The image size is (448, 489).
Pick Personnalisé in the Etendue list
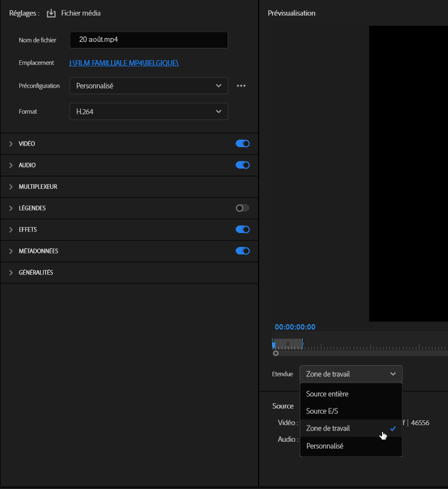(351, 446)
